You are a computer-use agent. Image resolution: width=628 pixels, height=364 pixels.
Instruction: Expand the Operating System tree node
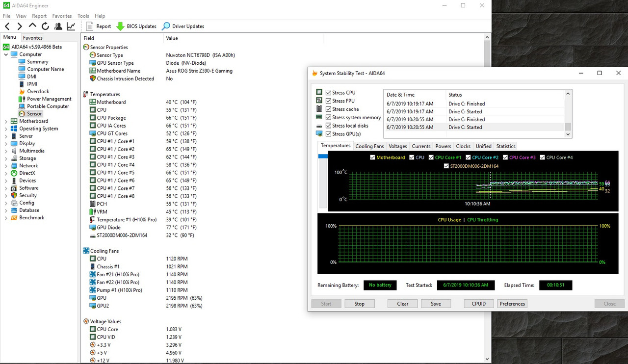coord(6,129)
